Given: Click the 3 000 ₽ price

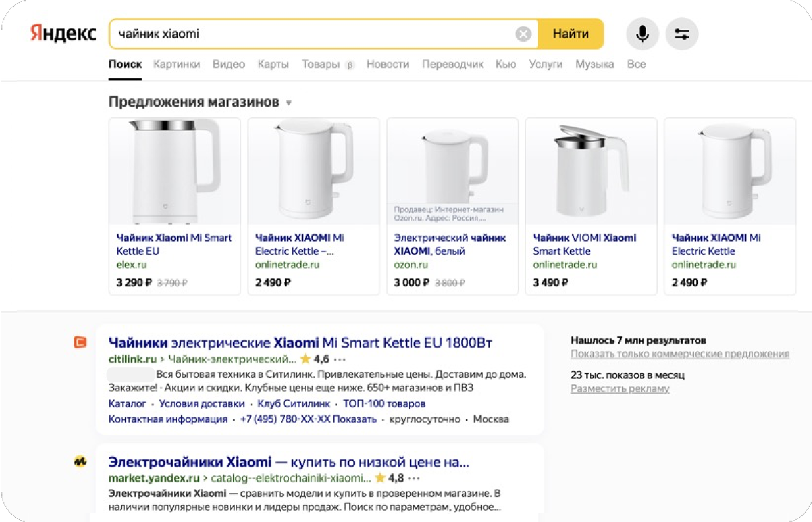Looking at the screenshot, I should tap(411, 282).
